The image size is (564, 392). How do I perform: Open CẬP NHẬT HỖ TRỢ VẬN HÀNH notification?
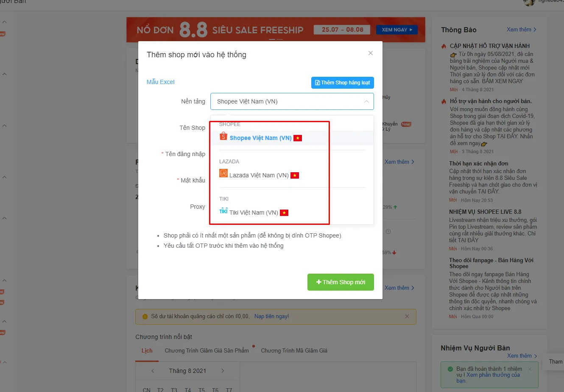pyautogui.click(x=490, y=46)
